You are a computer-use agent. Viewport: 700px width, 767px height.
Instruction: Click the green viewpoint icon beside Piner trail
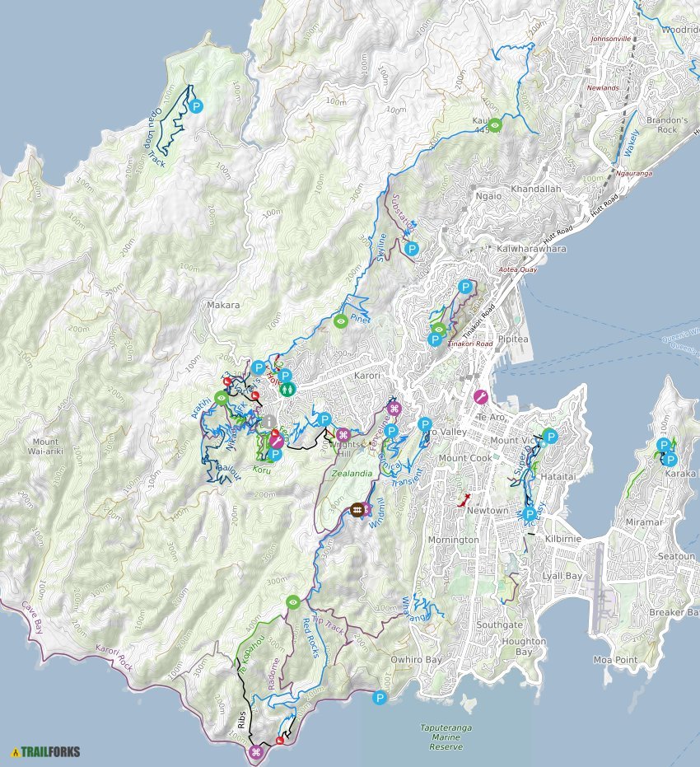click(x=340, y=322)
